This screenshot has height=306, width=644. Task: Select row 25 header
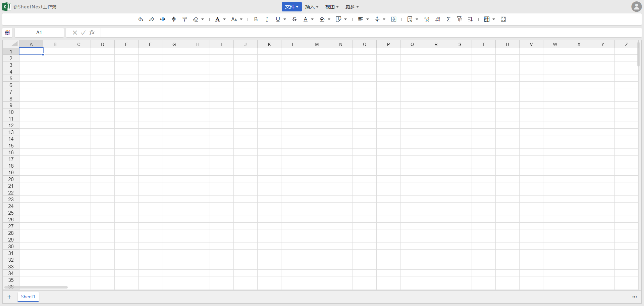click(x=11, y=213)
